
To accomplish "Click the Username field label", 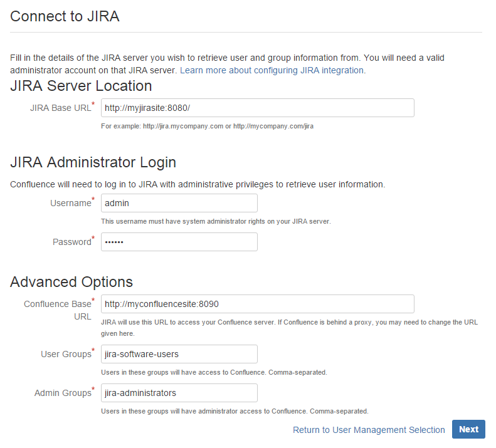I will coord(70,203).
